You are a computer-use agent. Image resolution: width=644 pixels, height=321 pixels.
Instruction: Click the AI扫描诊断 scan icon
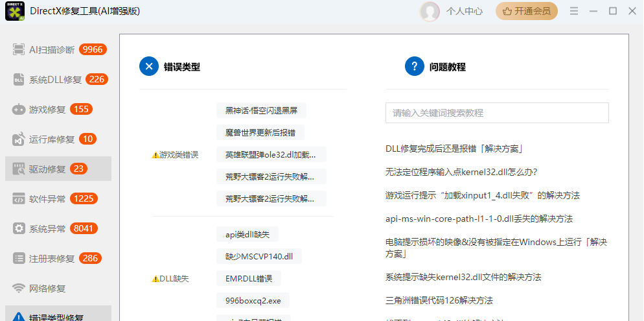19,50
